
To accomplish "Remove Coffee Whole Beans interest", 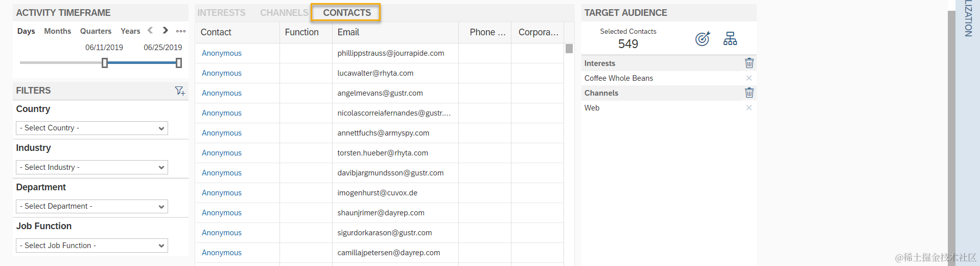I will 749,78.
